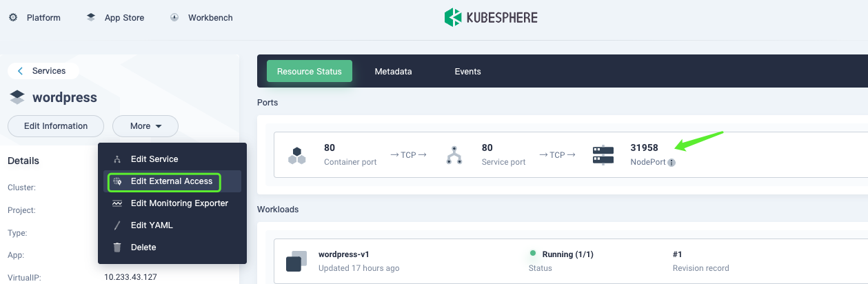
Task: Select Edit Service from menu
Action: [154, 159]
